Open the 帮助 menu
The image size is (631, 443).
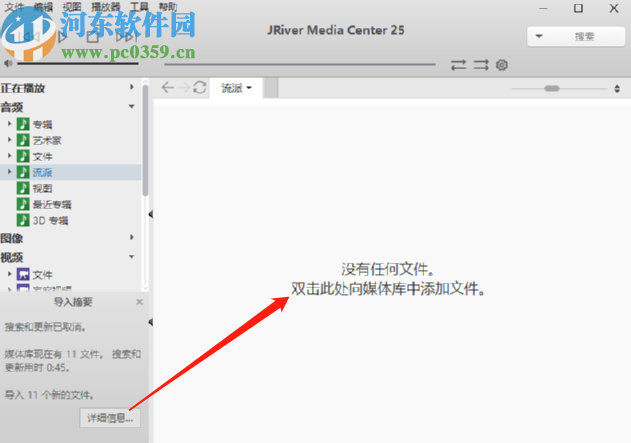[x=168, y=6]
